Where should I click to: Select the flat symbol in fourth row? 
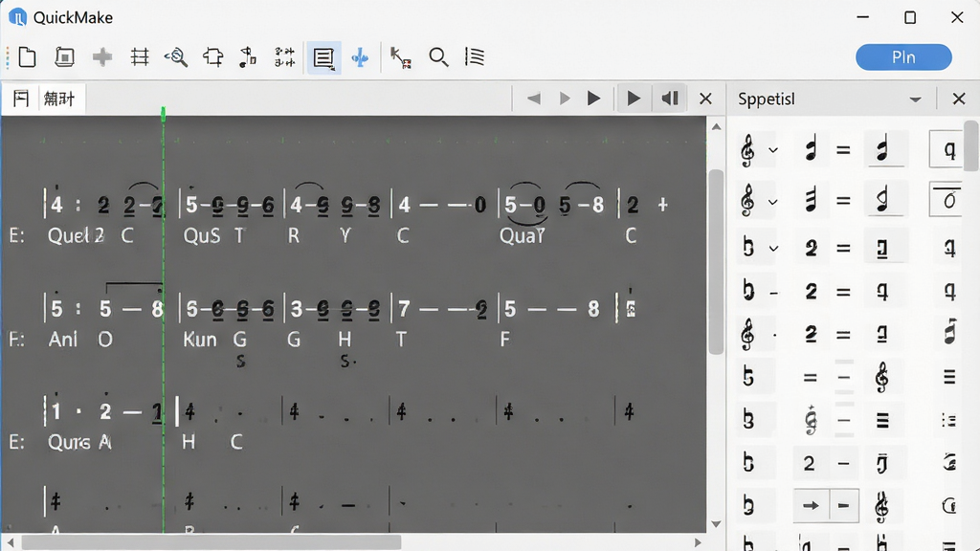748,291
